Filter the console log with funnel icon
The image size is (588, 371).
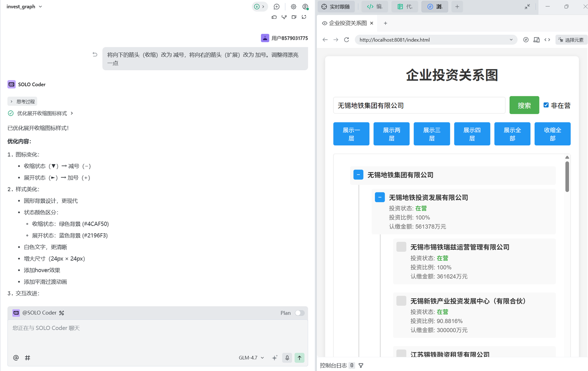(x=361, y=365)
